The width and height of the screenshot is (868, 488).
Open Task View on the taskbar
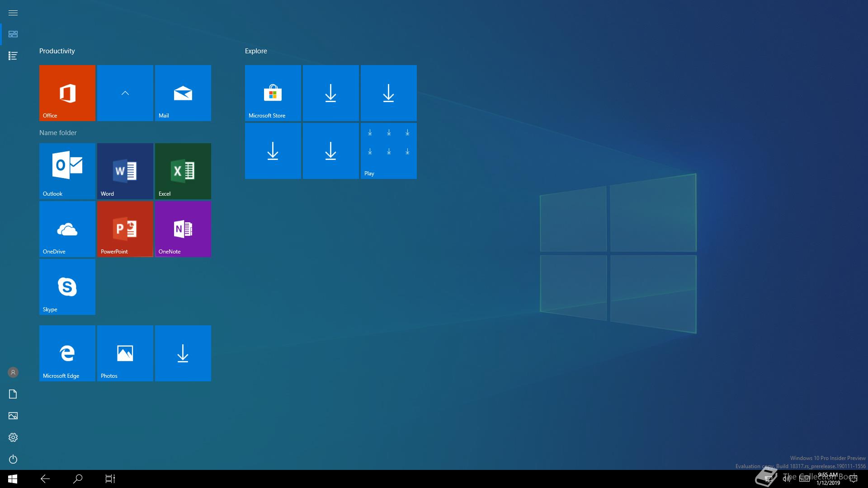coord(110,479)
